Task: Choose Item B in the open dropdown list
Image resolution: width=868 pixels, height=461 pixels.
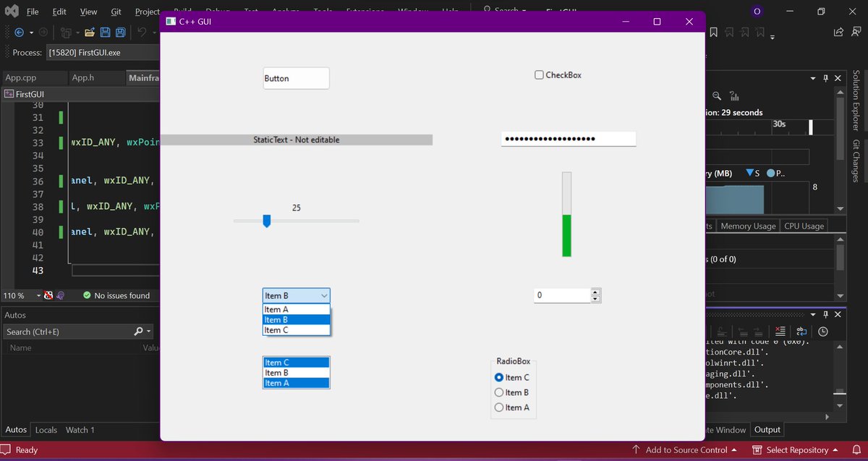Action: coord(297,319)
